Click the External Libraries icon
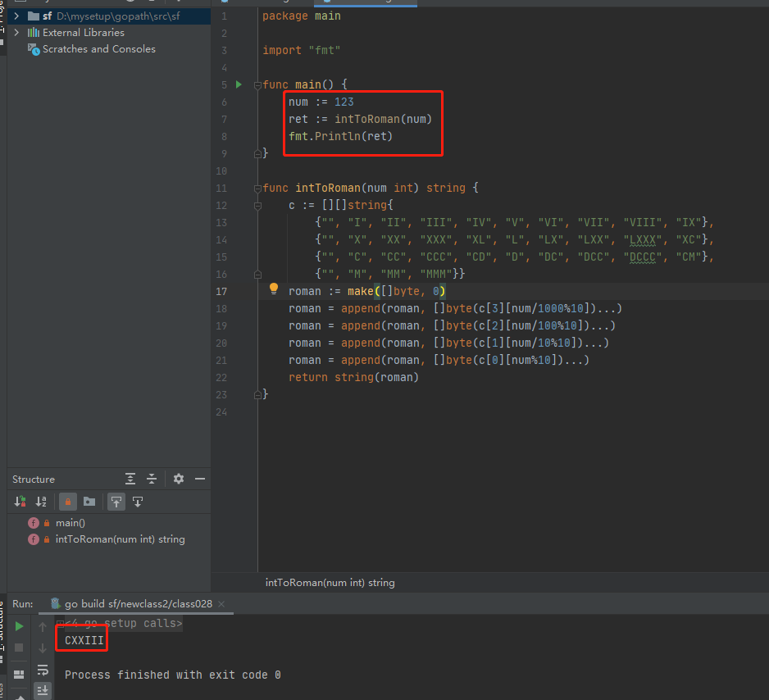Image resolution: width=769 pixels, height=700 pixels. (34, 32)
